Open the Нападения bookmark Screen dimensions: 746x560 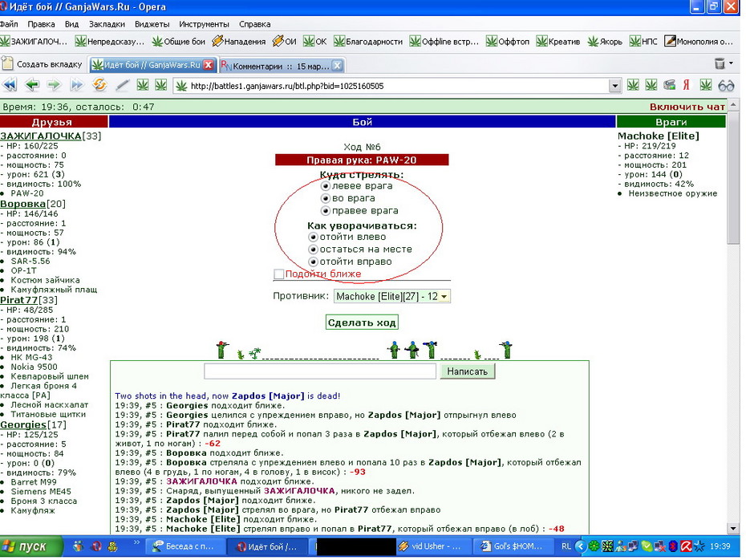click(x=239, y=42)
